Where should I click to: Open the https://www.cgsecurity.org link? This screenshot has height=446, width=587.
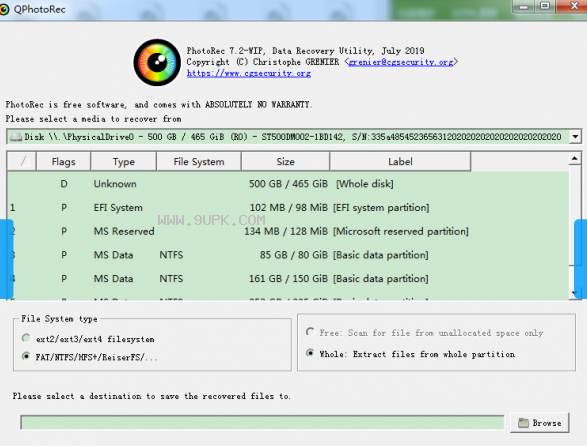(x=249, y=73)
